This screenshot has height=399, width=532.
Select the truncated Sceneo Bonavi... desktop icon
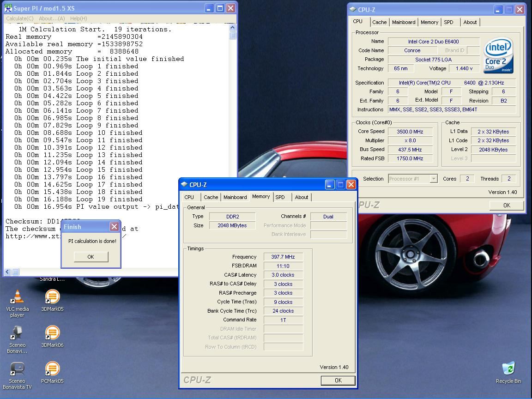click(17, 340)
